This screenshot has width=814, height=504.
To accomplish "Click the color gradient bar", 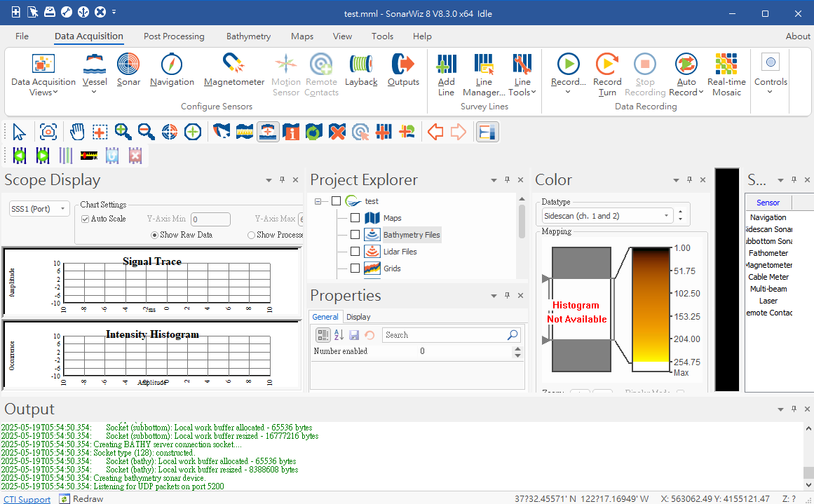I will point(651,310).
